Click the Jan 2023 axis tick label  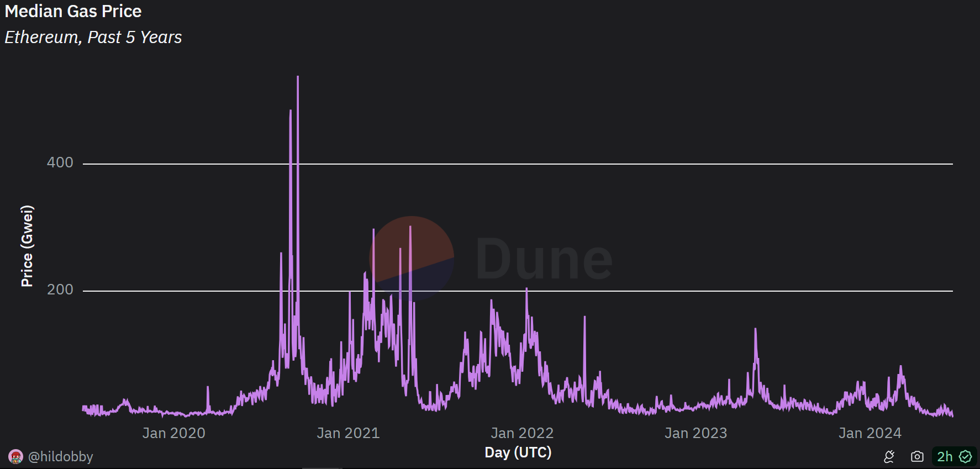tap(696, 433)
